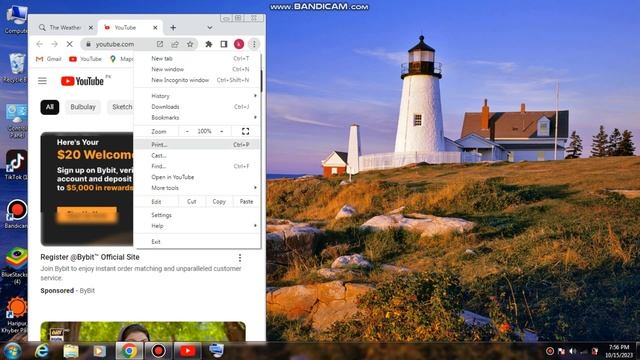The width and height of the screenshot is (640, 360).
Task: Click the YouTube logo
Action: tap(82, 81)
